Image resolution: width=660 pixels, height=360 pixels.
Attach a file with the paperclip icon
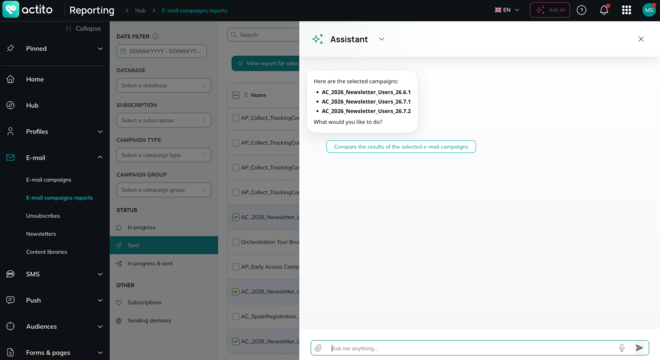click(x=319, y=348)
